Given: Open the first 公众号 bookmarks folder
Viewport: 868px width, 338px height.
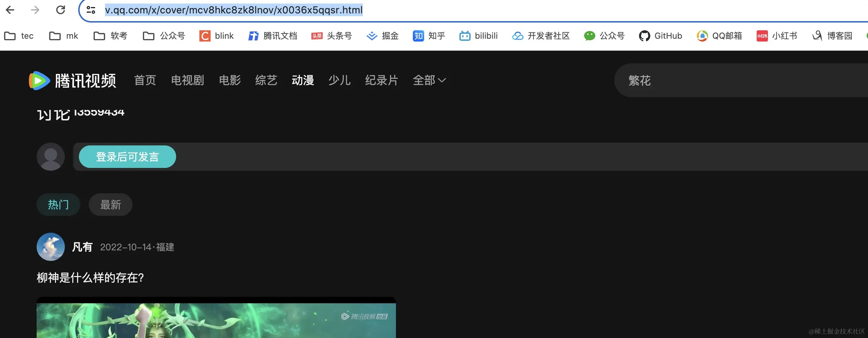Looking at the screenshot, I should tap(164, 36).
